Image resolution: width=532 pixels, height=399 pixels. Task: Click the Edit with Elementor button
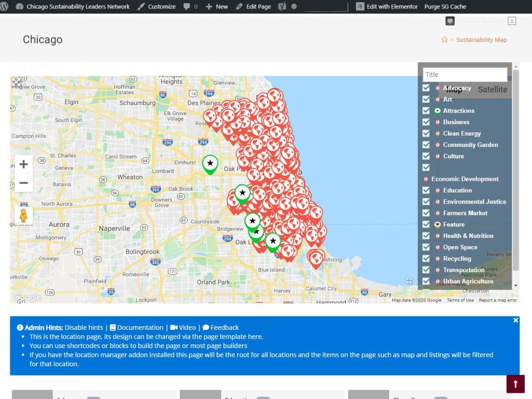point(387,7)
